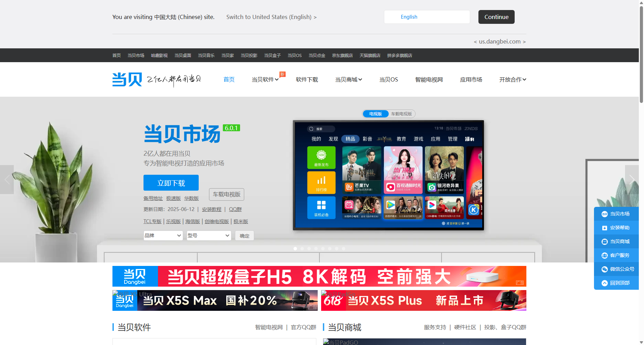Open the 型号 model dropdown
Viewport: 644px width, 345px height.
coord(209,236)
